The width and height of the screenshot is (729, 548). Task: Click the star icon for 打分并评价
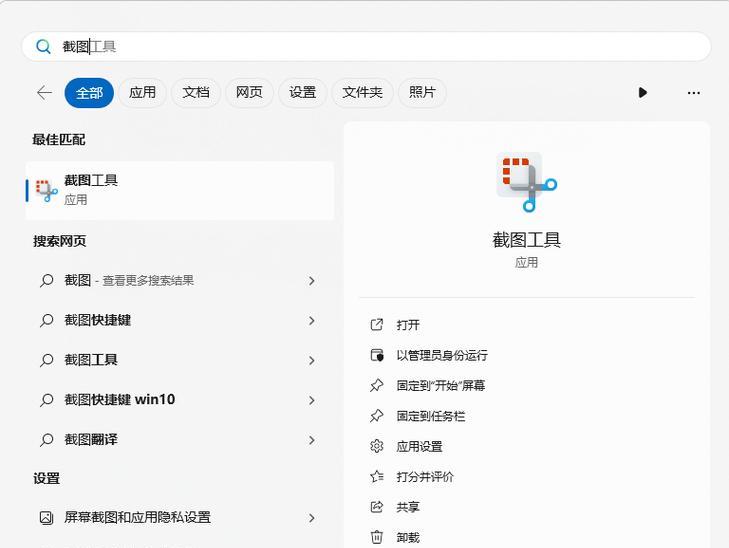[x=377, y=476]
